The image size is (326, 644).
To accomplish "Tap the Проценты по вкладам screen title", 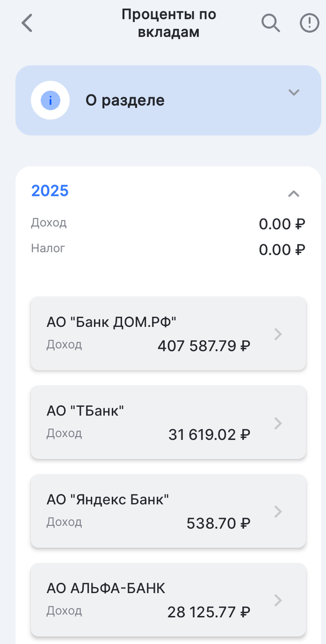I will [169, 23].
